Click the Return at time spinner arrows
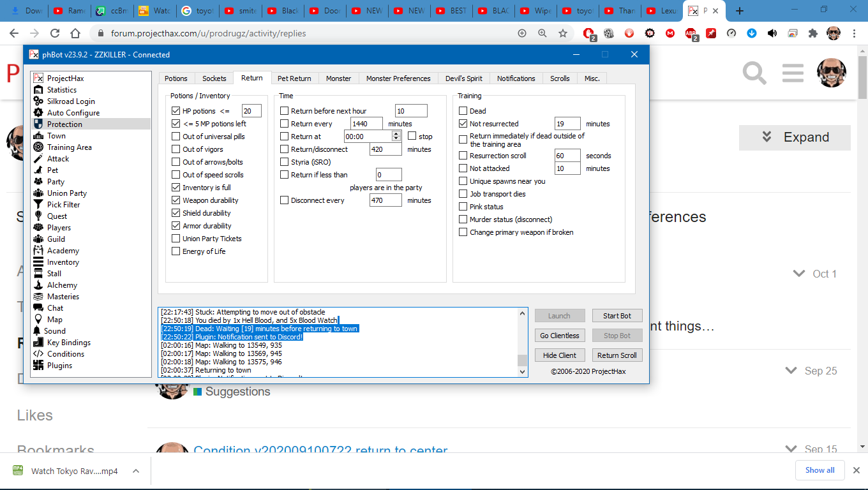Viewport: 868px width, 490px height. click(396, 137)
